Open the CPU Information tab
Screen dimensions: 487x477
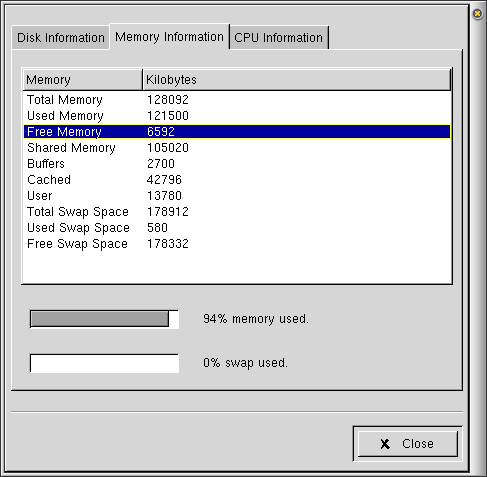pos(279,38)
